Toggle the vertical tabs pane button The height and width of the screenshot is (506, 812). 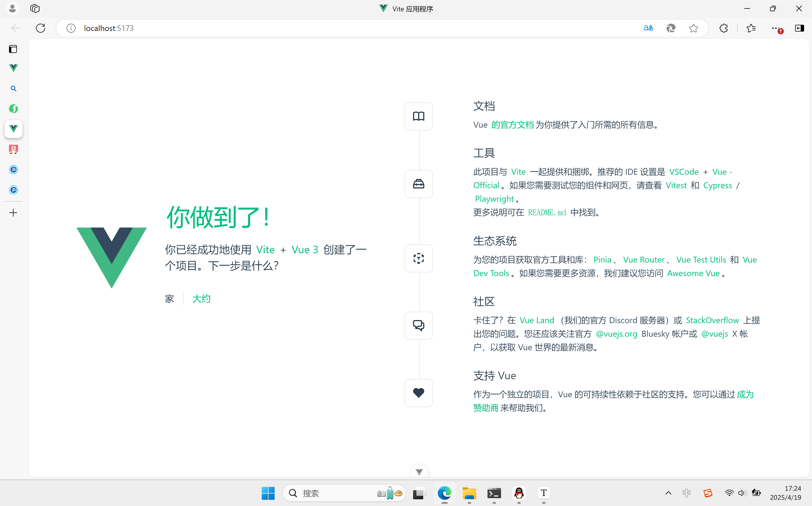point(13,49)
